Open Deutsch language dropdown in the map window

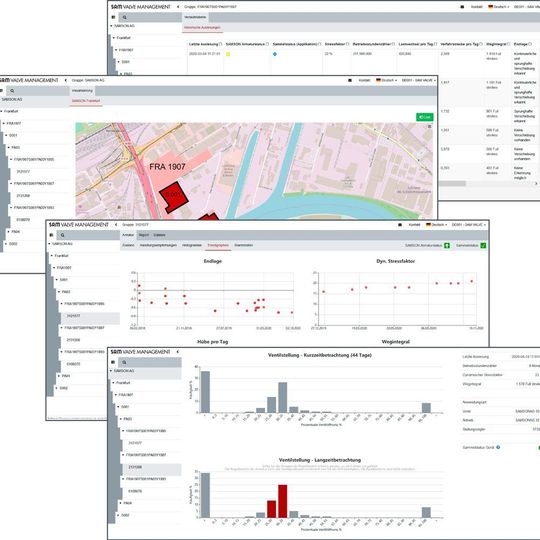[386, 80]
